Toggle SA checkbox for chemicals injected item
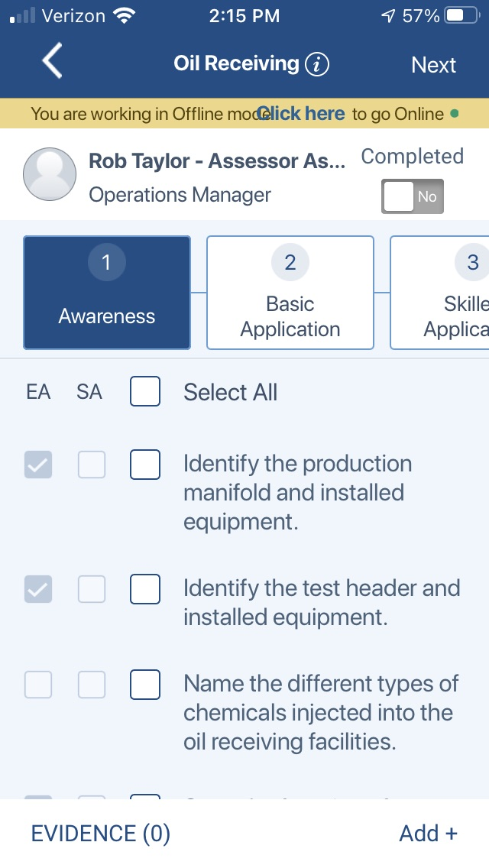 92,684
